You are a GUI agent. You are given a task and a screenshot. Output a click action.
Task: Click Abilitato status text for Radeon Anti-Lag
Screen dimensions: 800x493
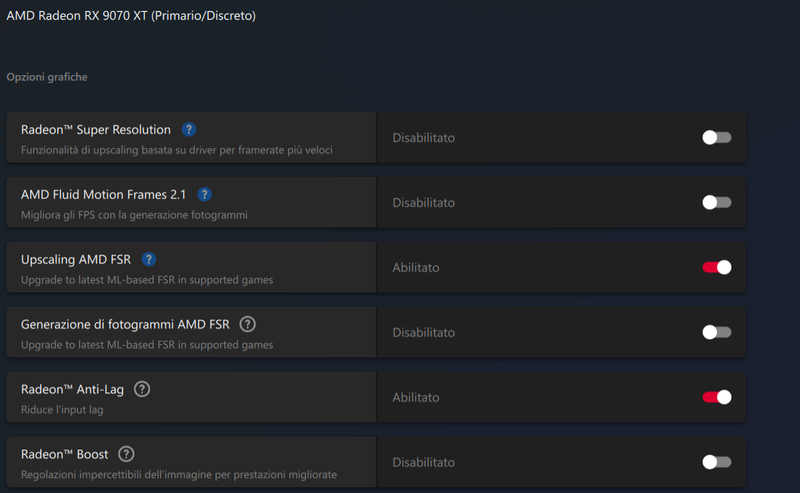(x=416, y=398)
